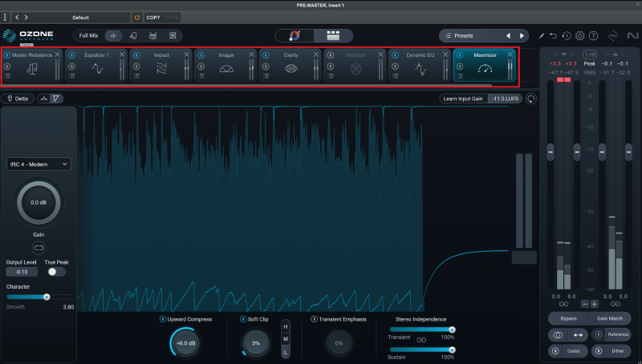
Task: Click the Bypass button
Action: pyautogui.click(x=568, y=318)
